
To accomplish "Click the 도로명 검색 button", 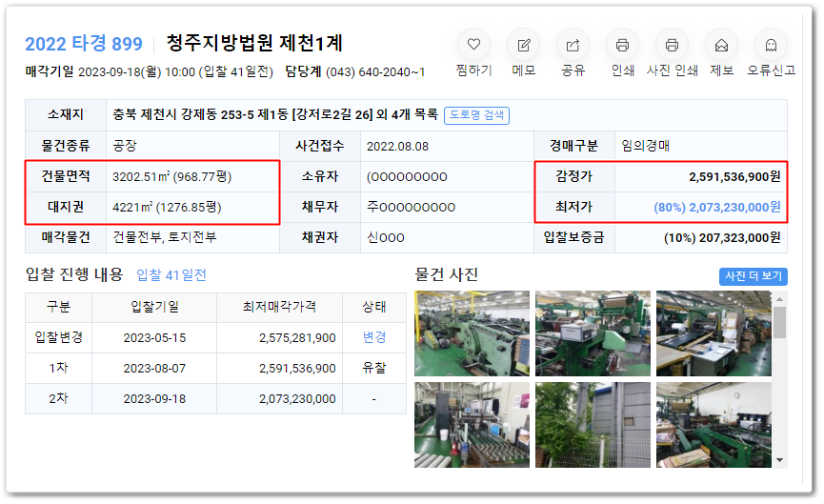I will pos(476,115).
